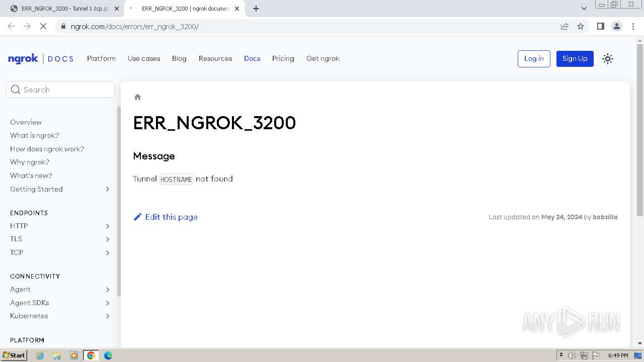The width and height of the screenshot is (644, 362).
Task: Open Internet Explorer from the taskbar
Action: click(x=40, y=355)
